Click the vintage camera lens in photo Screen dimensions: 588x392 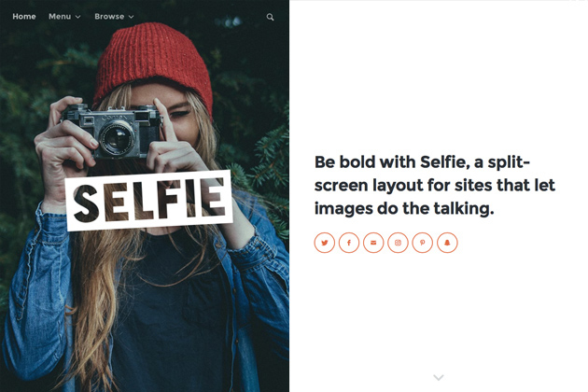(x=117, y=138)
